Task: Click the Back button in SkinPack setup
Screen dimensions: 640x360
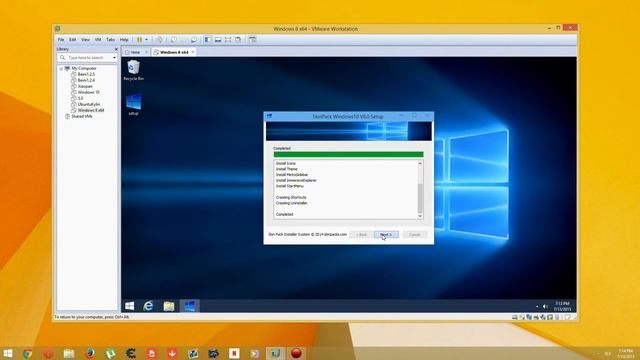Action: coord(361,235)
